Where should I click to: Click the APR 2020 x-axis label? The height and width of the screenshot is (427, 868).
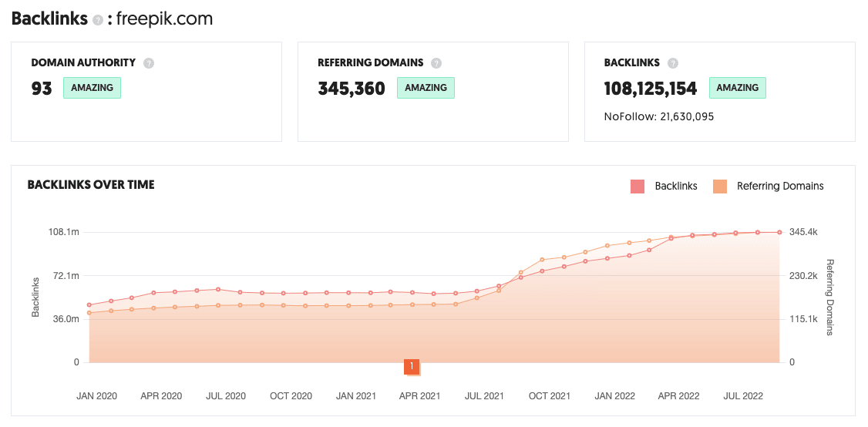161,396
